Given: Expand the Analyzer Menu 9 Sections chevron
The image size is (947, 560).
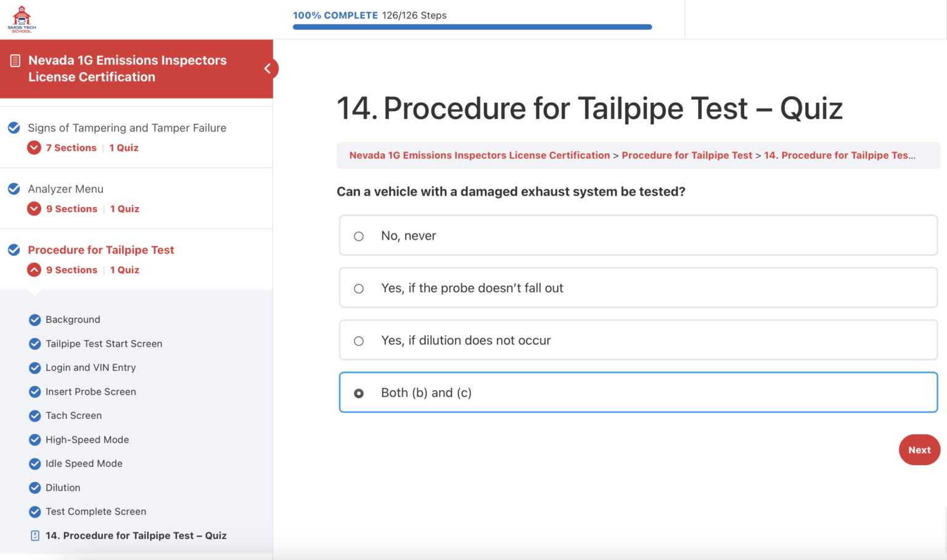Looking at the screenshot, I should click(35, 209).
